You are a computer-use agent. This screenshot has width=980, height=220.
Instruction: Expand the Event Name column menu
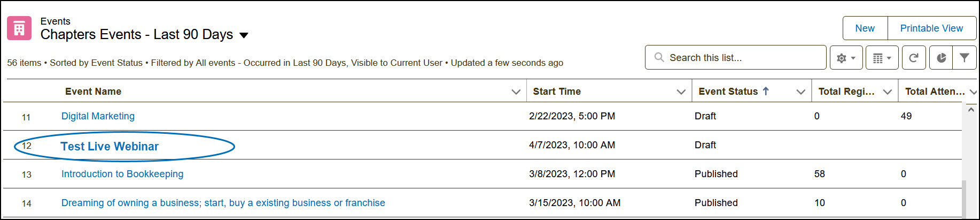tap(516, 92)
